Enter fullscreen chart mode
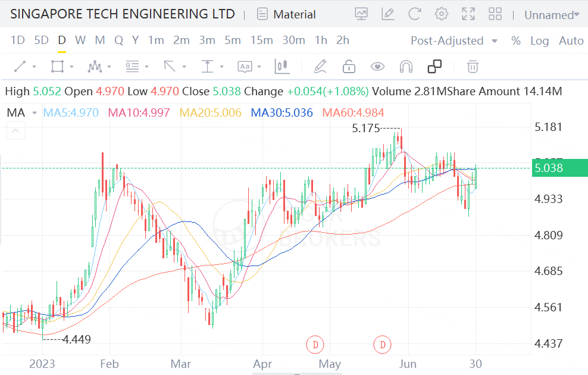Viewport: 588px width, 375px height. [468, 14]
